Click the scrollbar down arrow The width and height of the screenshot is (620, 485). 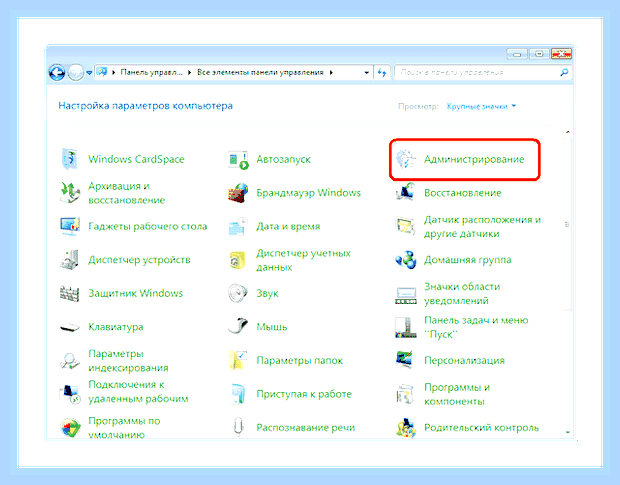click(567, 432)
